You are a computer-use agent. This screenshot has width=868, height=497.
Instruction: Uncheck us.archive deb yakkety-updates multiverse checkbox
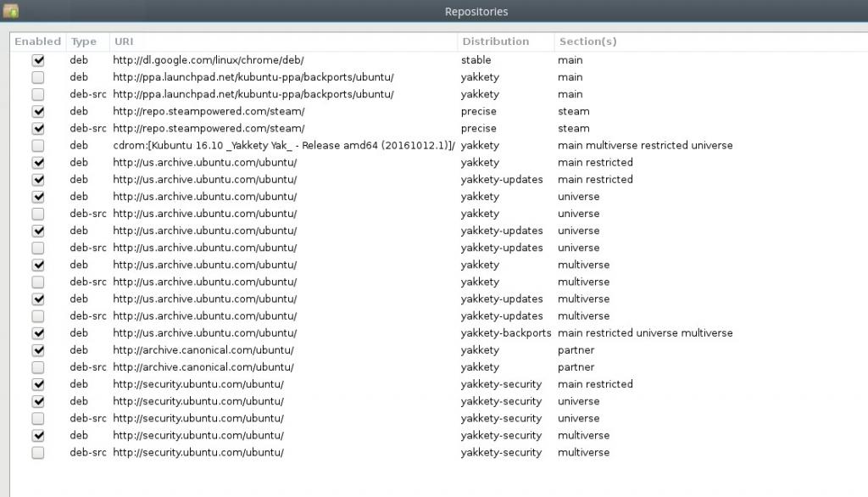[x=37, y=299]
